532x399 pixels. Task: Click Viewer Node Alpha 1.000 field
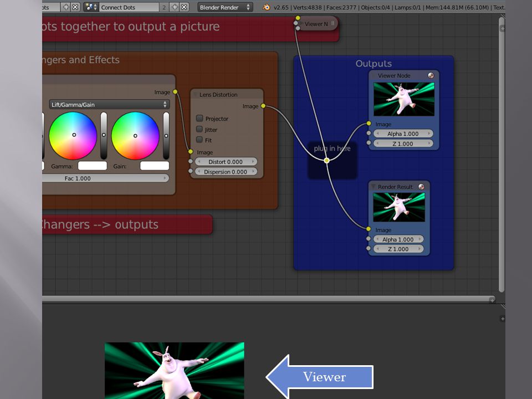click(x=403, y=134)
